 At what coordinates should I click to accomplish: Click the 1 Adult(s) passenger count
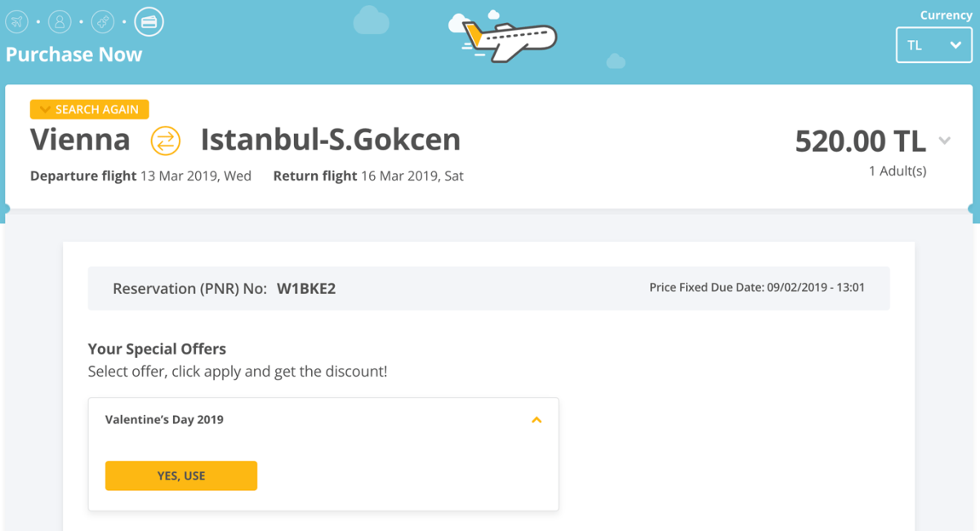pyautogui.click(x=897, y=172)
